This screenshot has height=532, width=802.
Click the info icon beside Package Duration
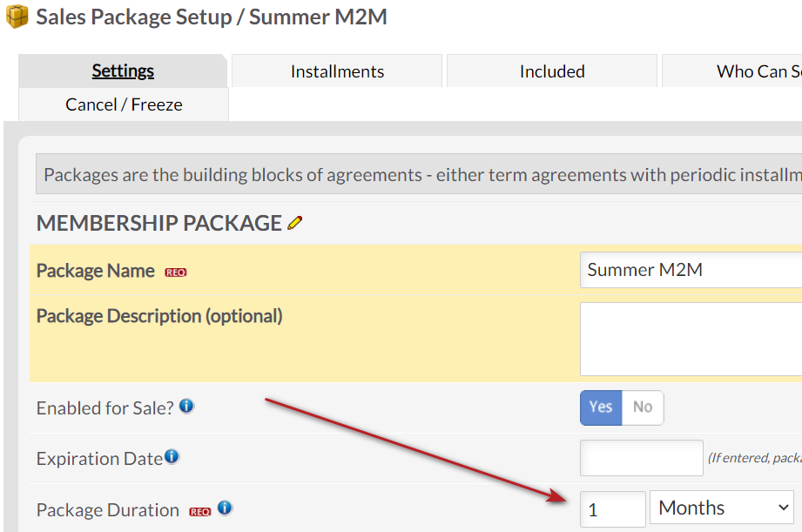(225, 508)
